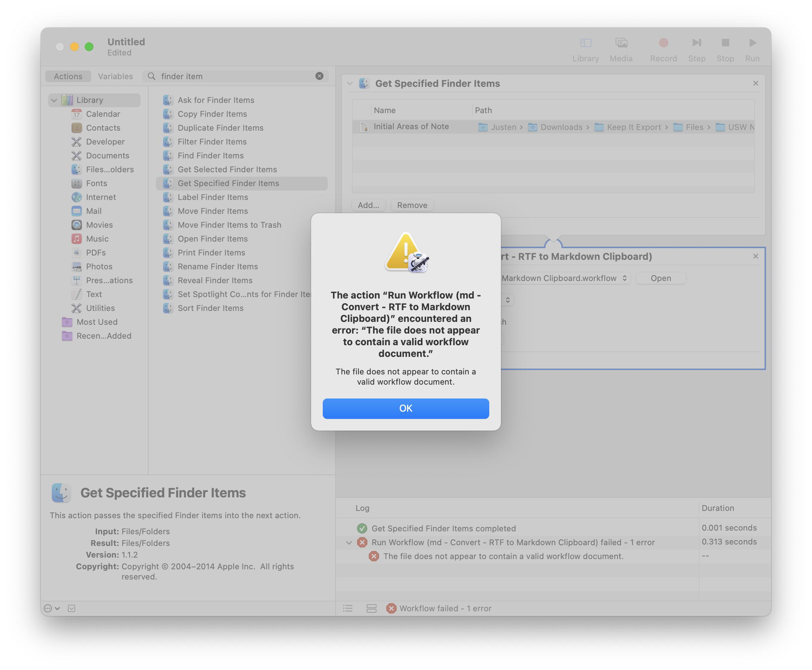Click the Library toolbar icon
This screenshot has width=812, height=670.
pos(585,43)
